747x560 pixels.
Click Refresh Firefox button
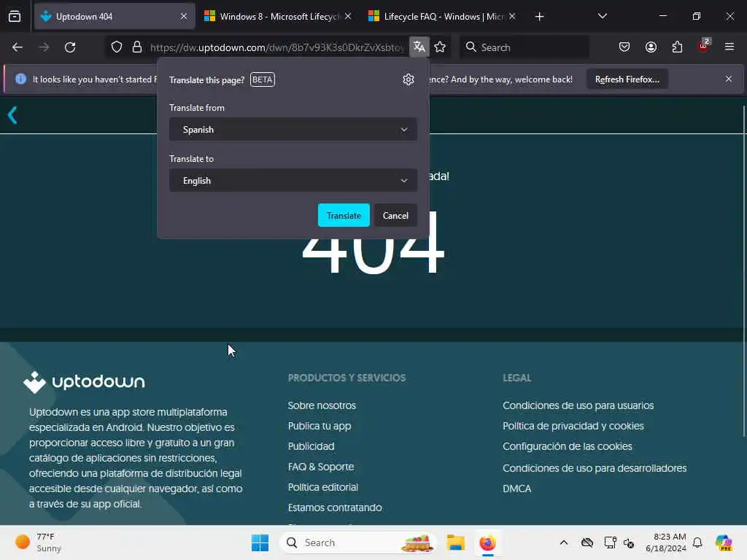point(627,79)
